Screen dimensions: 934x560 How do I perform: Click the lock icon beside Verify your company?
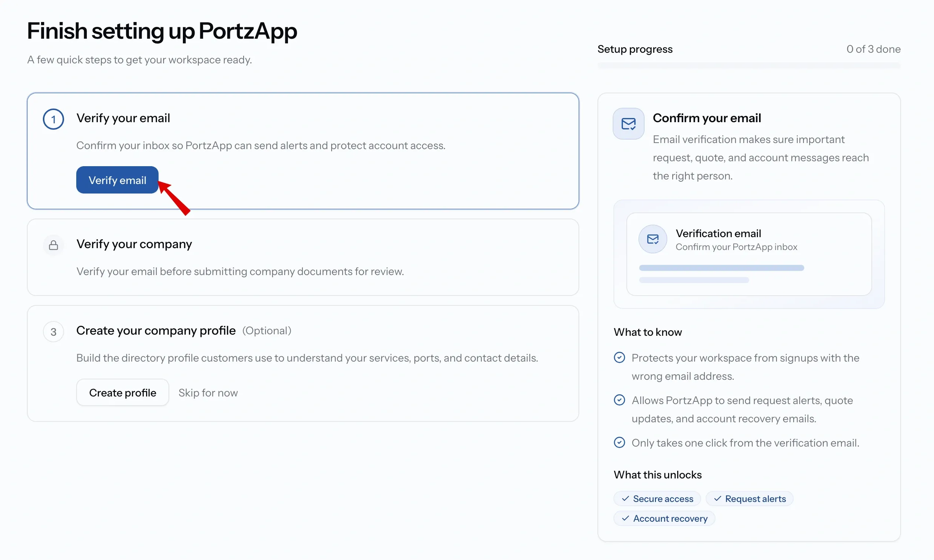53,245
